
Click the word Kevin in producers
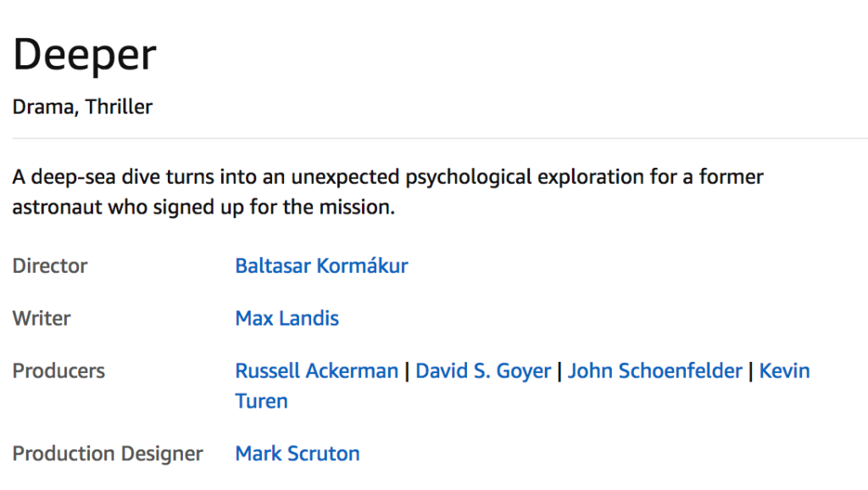pos(784,371)
